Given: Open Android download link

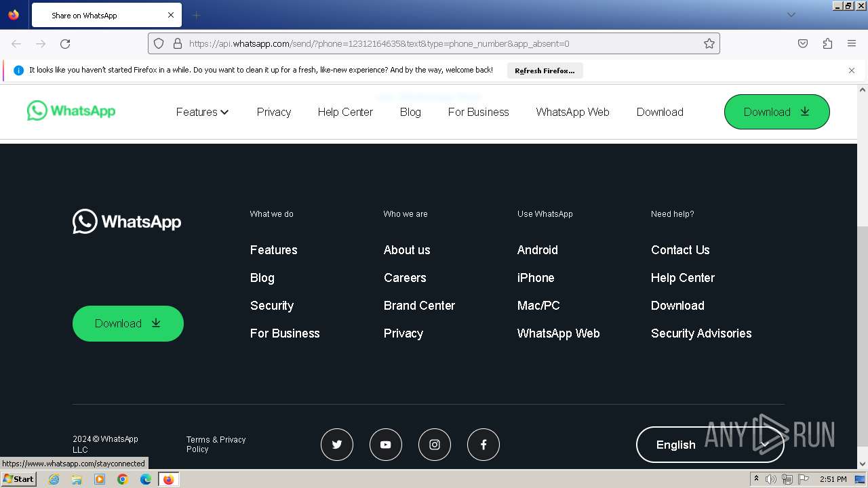Looking at the screenshot, I should click(538, 250).
